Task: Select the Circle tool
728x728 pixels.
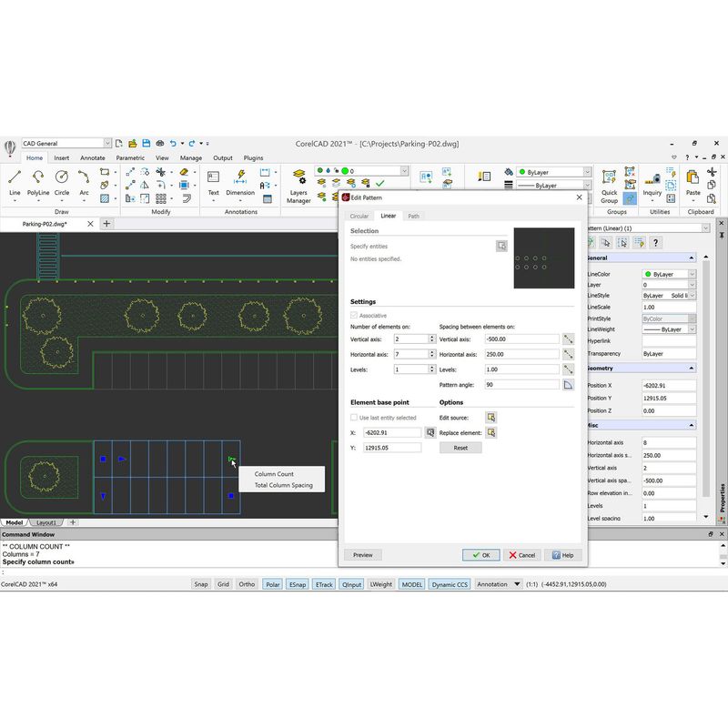Action: [62, 182]
